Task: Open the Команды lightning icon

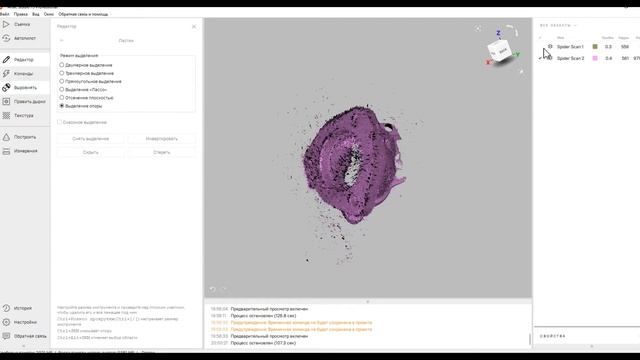Action: [x=6, y=73]
